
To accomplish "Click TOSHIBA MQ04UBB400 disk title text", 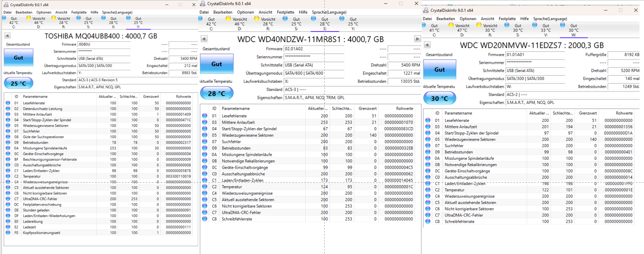I will [x=101, y=36].
